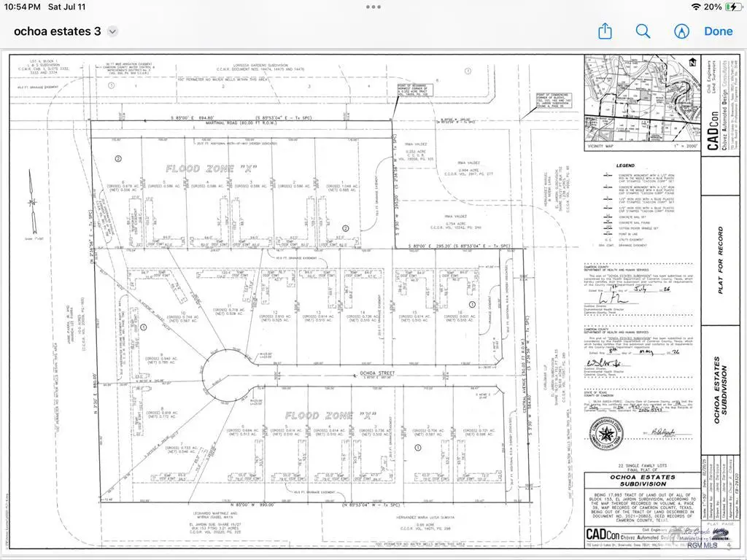The image size is (747, 560).
Task: Tap the north arrow symbol left of plat
Action: (x=32, y=203)
